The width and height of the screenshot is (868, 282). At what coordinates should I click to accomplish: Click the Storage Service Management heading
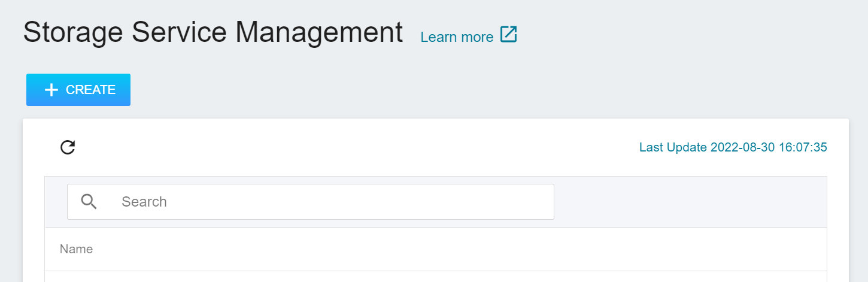(x=213, y=32)
